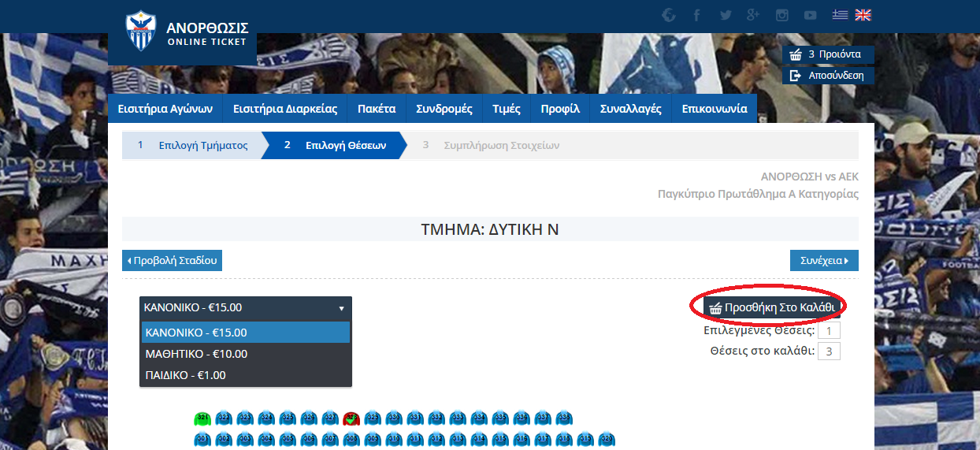
Task: Open Εισιτήρια Αγώνων menu
Action: pyautogui.click(x=165, y=109)
